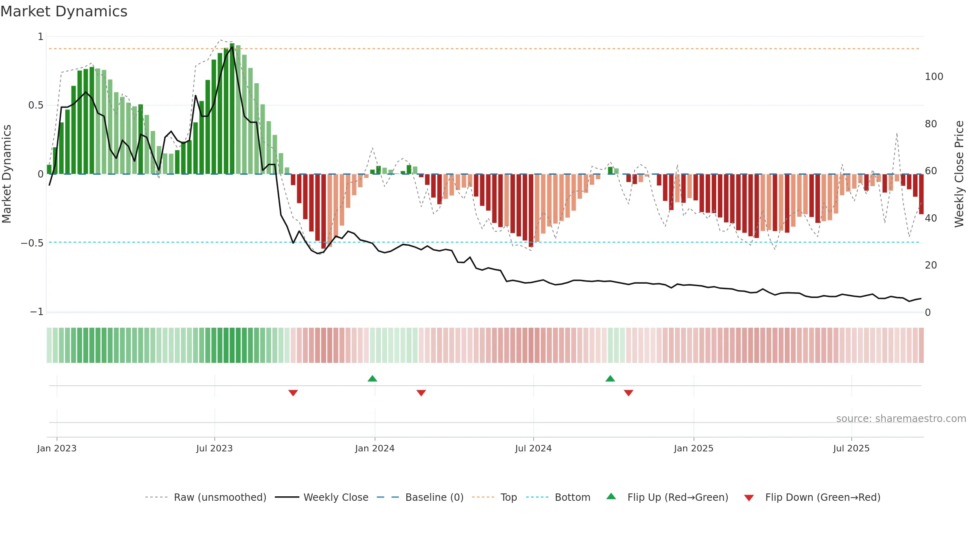Click the red Flip Down triangle before Jan 2025

pos(628,393)
